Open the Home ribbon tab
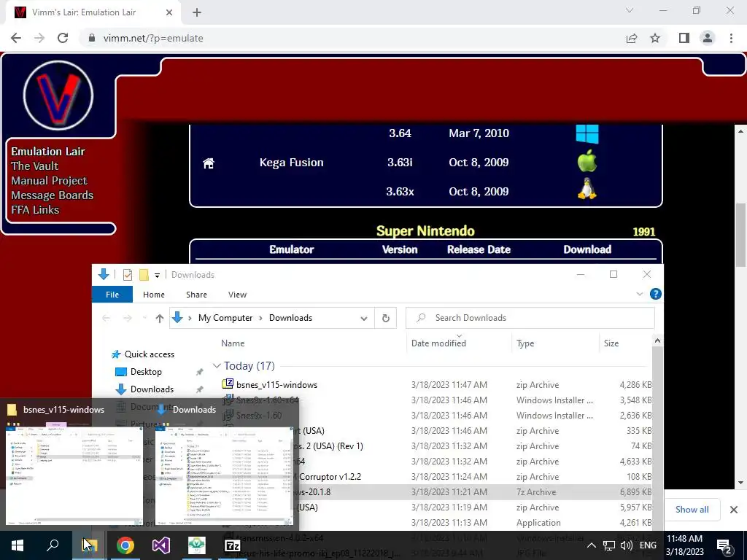Viewport: 747px width, 560px height. [x=154, y=295]
